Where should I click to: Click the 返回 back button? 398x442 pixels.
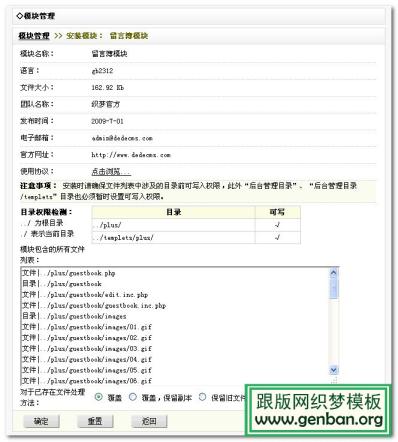149,421
